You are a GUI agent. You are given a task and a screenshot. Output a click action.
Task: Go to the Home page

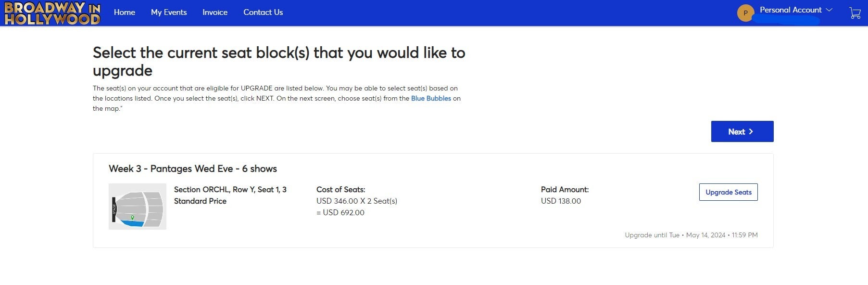click(x=125, y=13)
